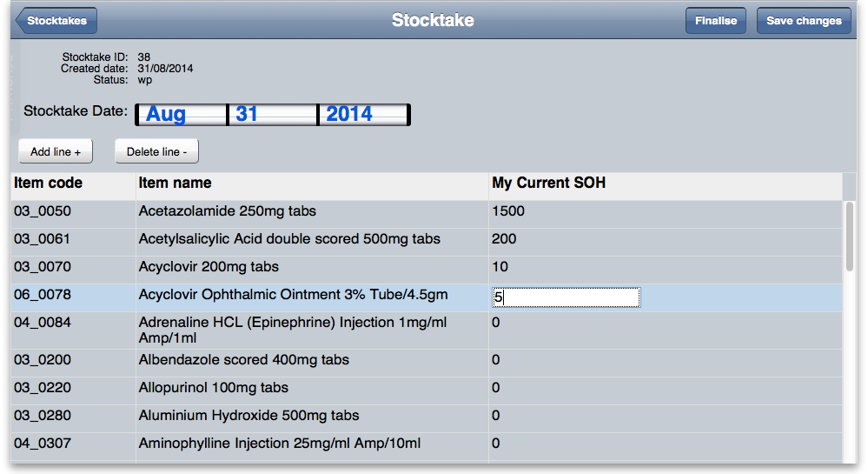Click Aluminium Hydroxide 500mg tabs item
Viewport: 868px width, 474px height.
248,416
